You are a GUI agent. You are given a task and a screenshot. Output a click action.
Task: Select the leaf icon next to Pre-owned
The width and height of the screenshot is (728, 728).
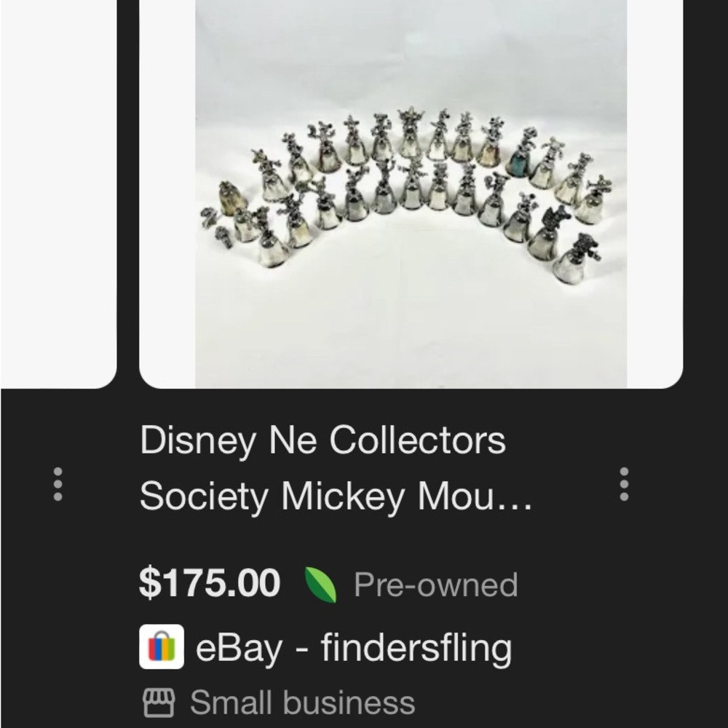coord(322,582)
